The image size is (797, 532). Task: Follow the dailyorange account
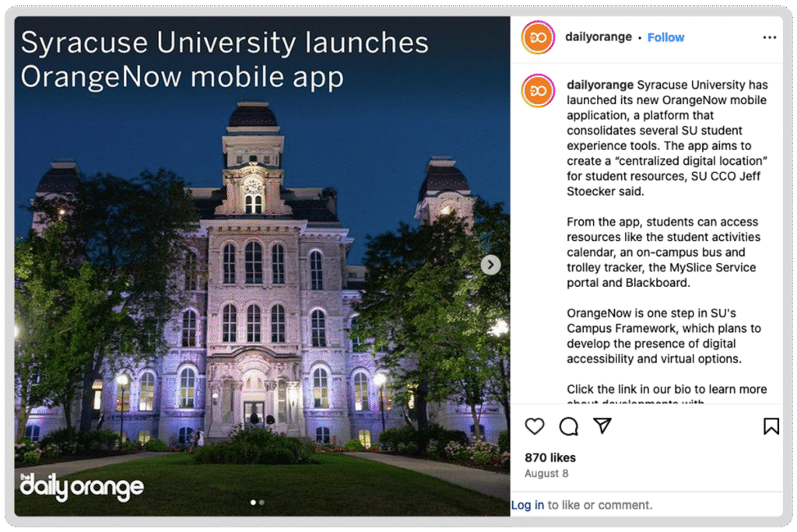(665, 37)
